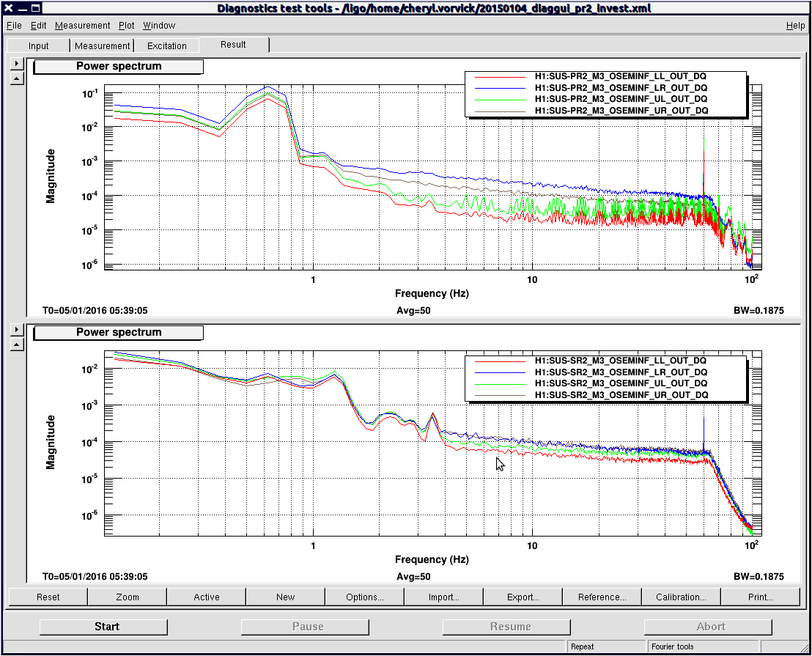Click the Fourier tools status bar field
Screen dimensions: 812x656
[x=704, y=646]
